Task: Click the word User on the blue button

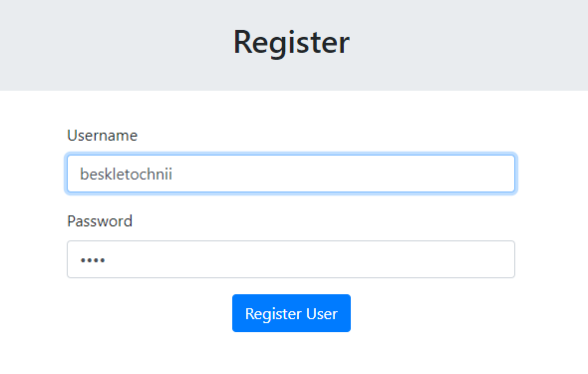Action: [x=322, y=313]
